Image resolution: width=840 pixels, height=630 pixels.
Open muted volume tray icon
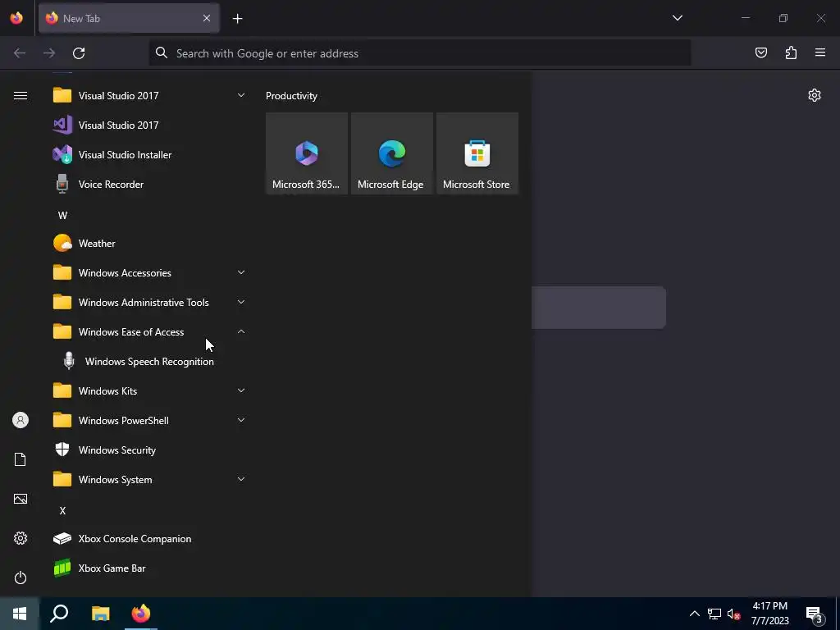[733, 614]
